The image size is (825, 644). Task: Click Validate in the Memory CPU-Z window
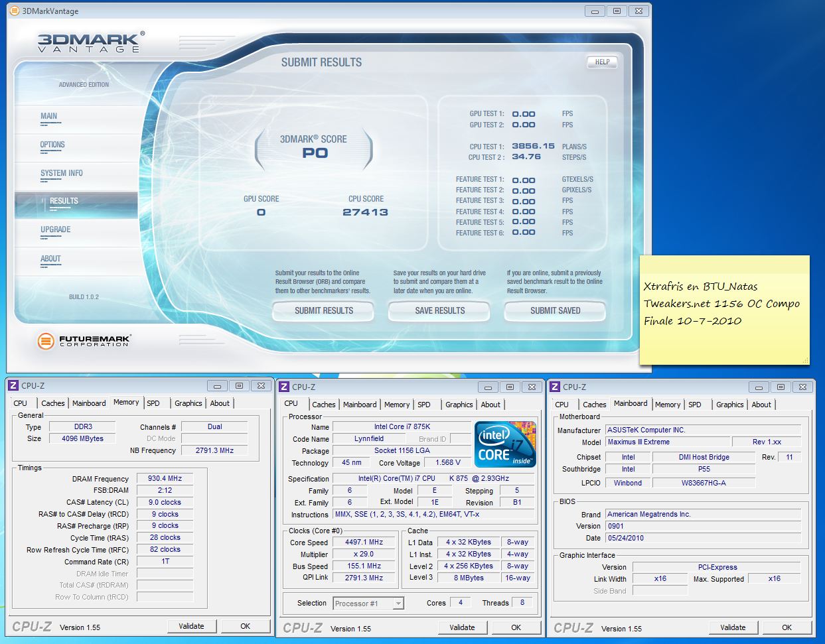191,626
